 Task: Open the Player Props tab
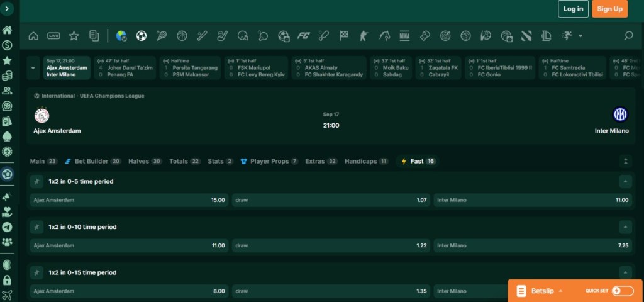(269, 161)
